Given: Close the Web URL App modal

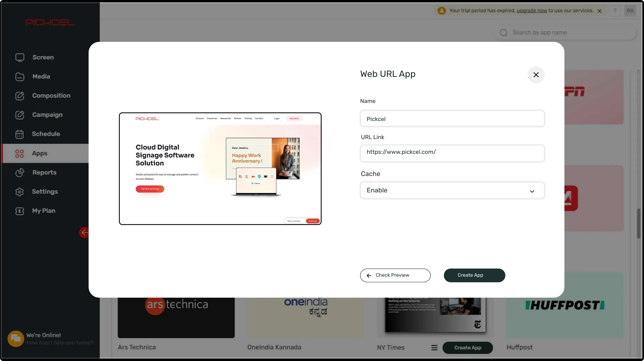Looking at the screenshot, I should (536, 74).
